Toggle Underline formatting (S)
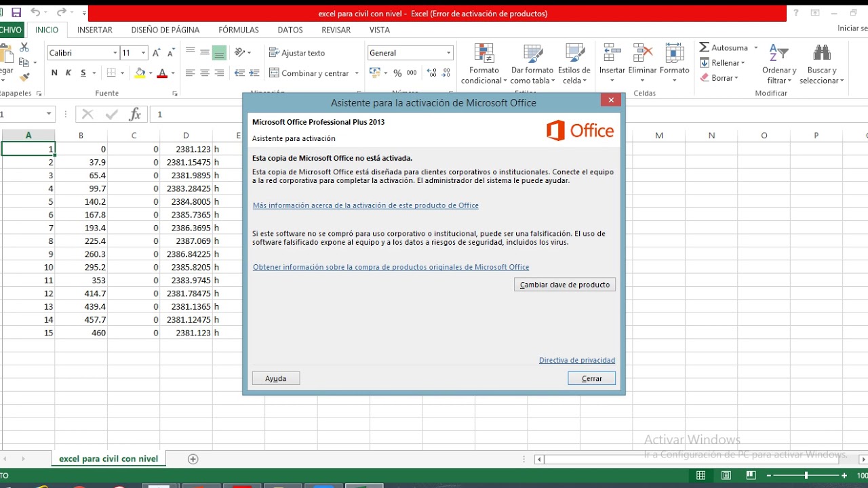 [x=83, y=73]
